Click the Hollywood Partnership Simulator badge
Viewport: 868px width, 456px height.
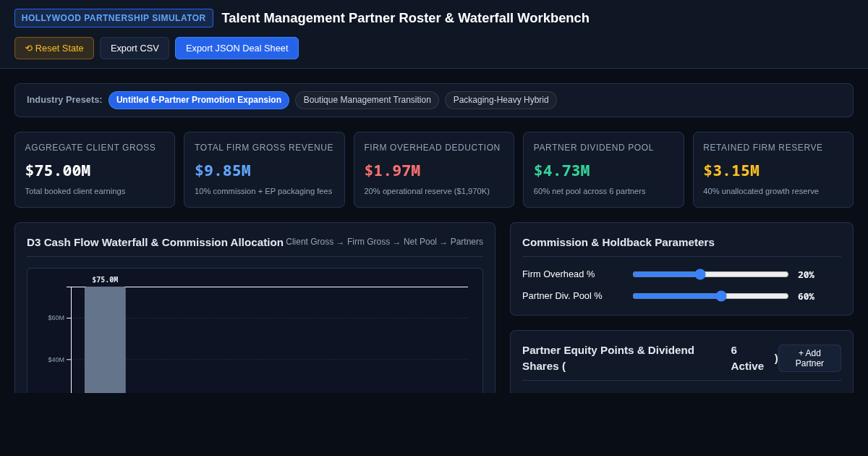[114, 18]
